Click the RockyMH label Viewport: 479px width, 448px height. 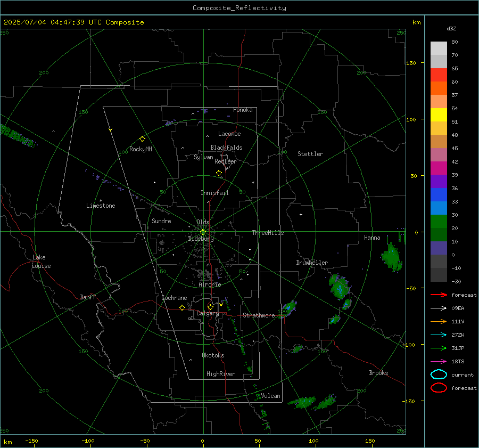[141, 149]
